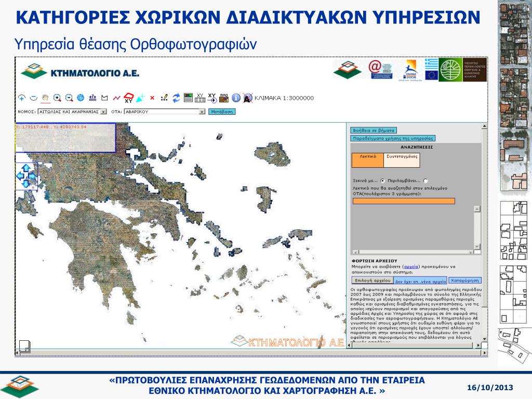Click the Επιλογή αρχείου button
This screenshot has width=532, height=399.
[373, 281]
